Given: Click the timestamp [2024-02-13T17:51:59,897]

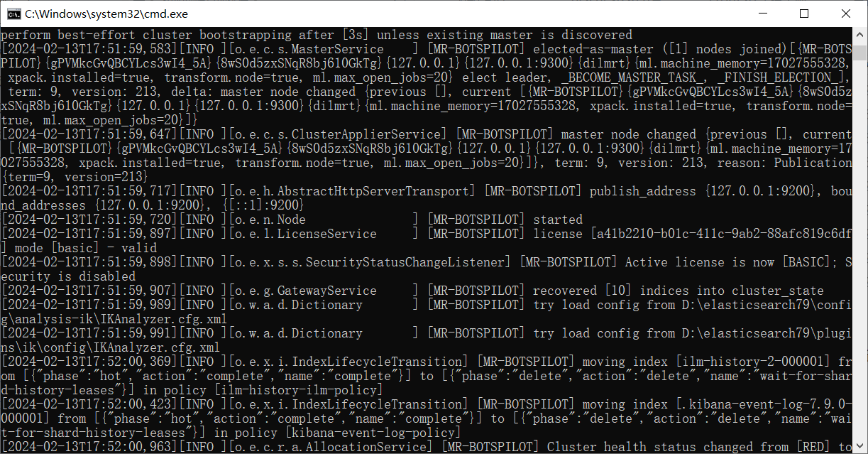Looking at the screenshot, I should 89,234.
